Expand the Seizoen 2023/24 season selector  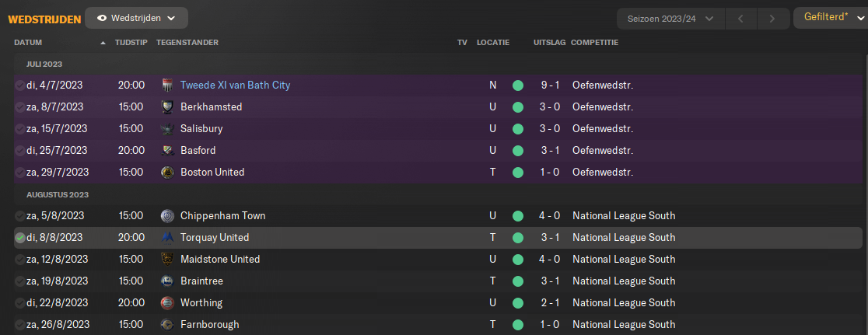670,19
